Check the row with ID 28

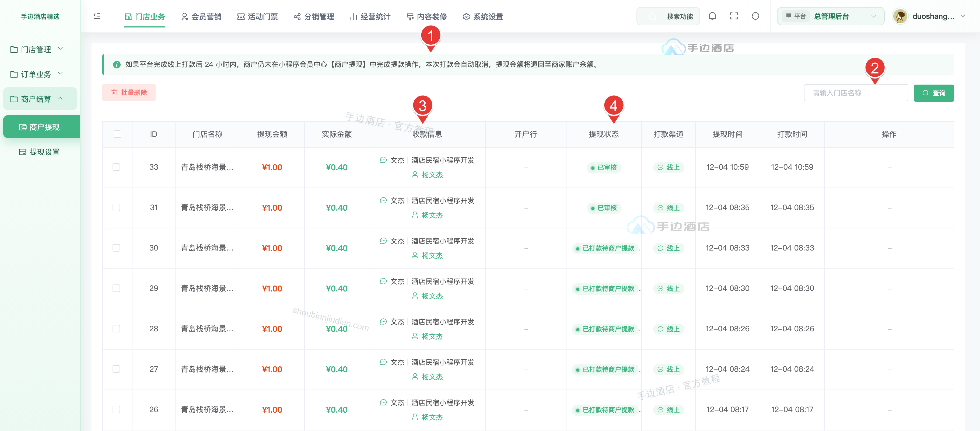(116, 329)
